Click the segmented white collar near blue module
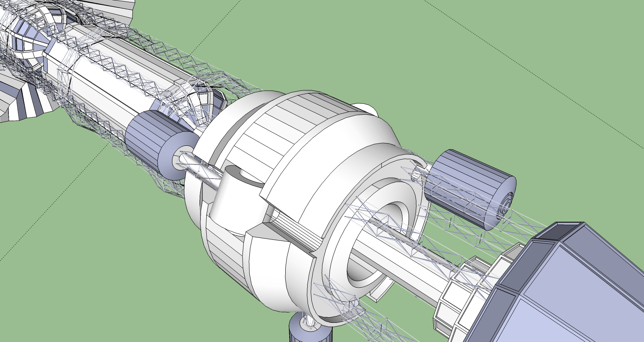Image resolution: width=644 pixels, height=342 pixels. pos(459,296)
